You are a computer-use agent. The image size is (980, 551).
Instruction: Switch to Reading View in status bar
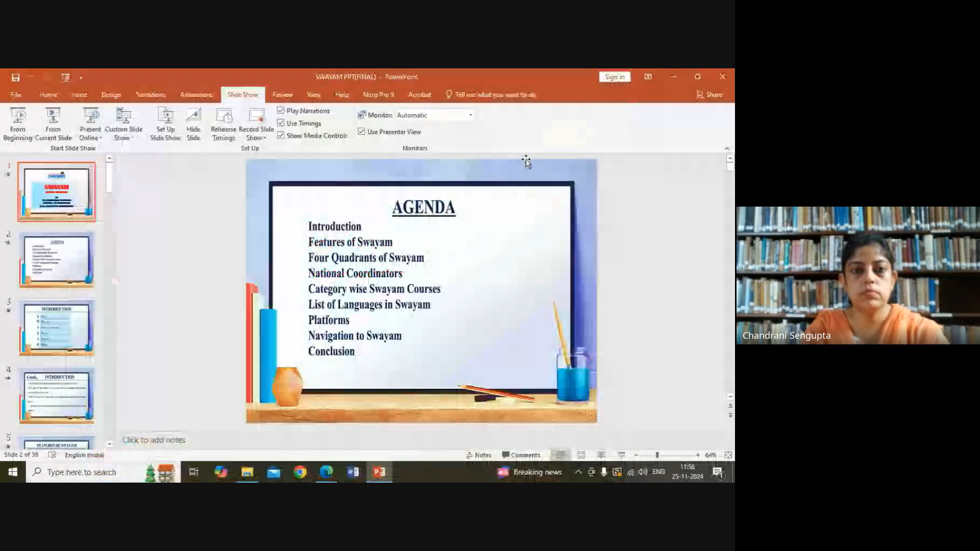point(601,455)
